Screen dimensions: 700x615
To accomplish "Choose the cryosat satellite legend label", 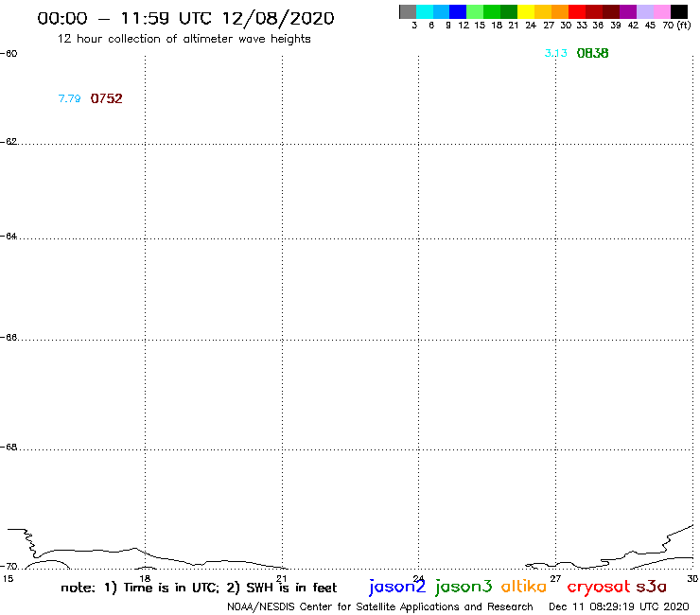I will [599, 587].
